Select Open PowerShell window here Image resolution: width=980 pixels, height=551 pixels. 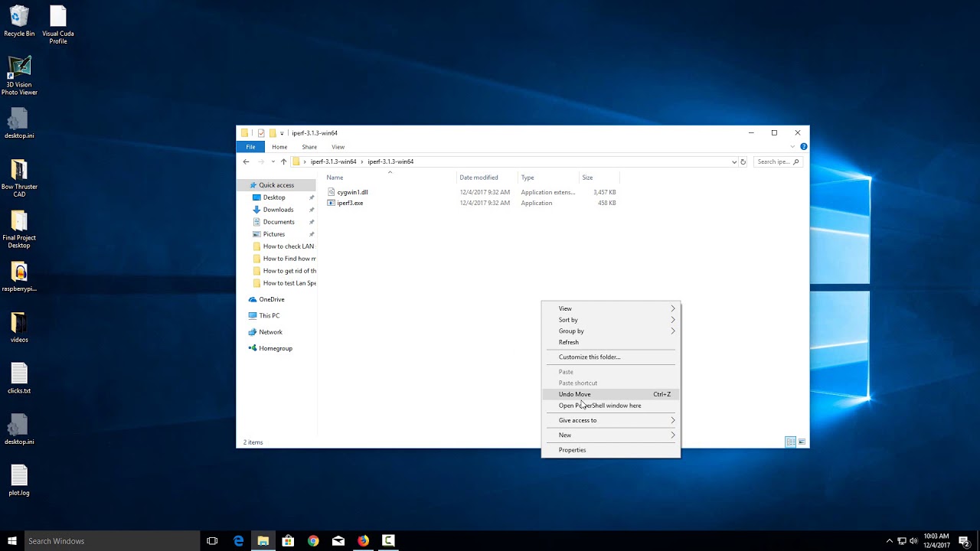(x=600, y=406)
